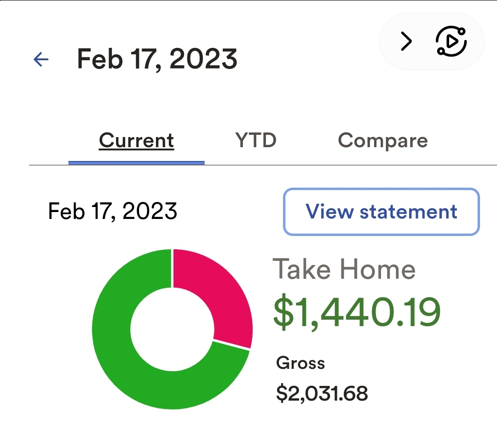Click the blue underline beneath Current tab

pyautogui.click(x=136, y=162)
